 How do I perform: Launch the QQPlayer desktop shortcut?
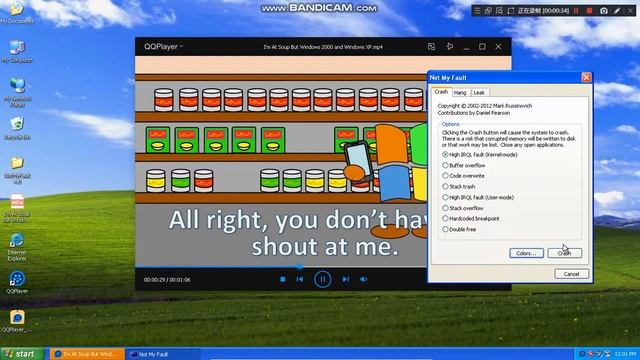17,282
